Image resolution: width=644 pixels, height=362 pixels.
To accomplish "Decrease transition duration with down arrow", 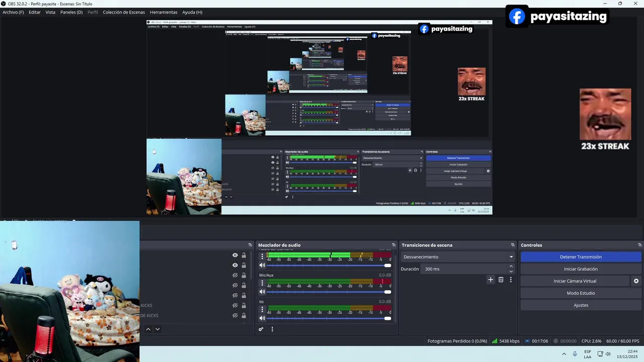I will [x=511, y=271].
